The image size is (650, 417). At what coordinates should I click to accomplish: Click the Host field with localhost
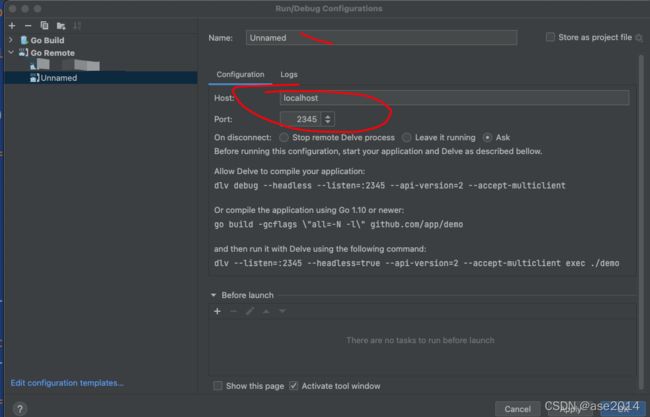[454, 98]
